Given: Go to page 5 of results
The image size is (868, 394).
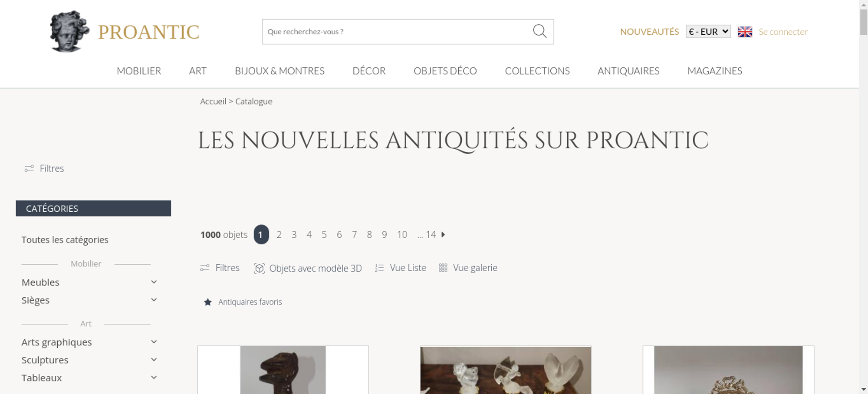Looking at the screenshot, I should coord(324,234).
